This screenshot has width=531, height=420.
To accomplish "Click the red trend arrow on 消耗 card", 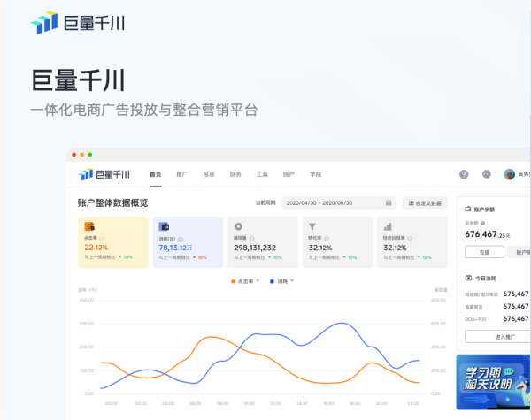I will click(x=194, y=257).
